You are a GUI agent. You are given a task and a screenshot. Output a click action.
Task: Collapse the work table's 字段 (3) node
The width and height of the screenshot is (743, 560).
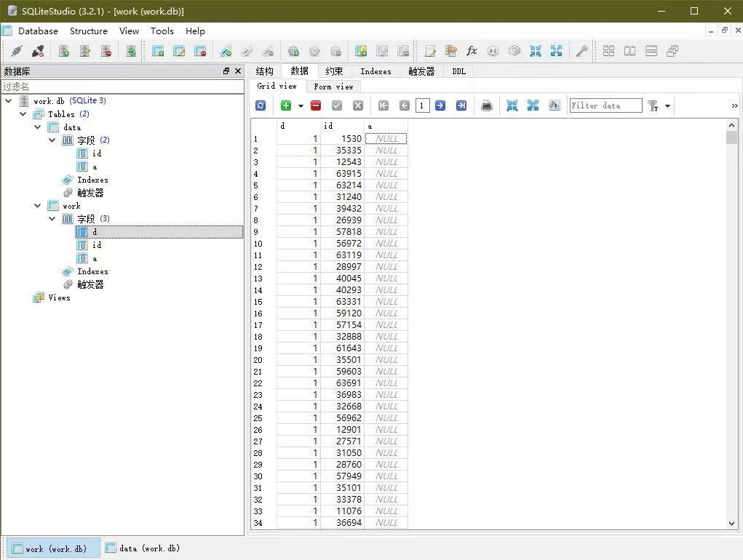(x=52, y=218)
